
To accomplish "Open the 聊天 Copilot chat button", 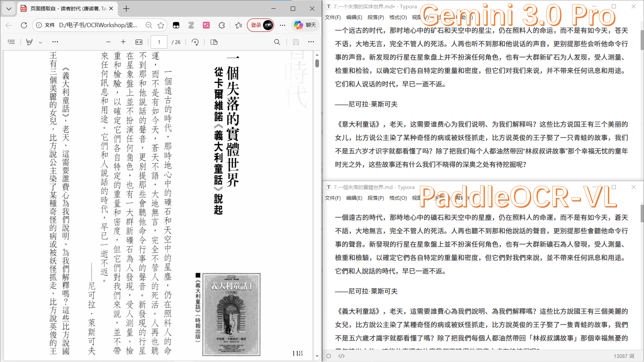I will 306,25.
